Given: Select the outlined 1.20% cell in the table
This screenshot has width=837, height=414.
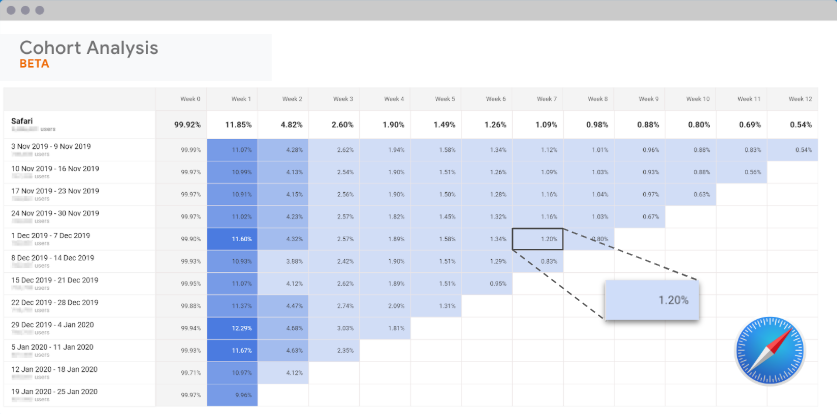Looking at the screenshot, I should tap(537, 239).
